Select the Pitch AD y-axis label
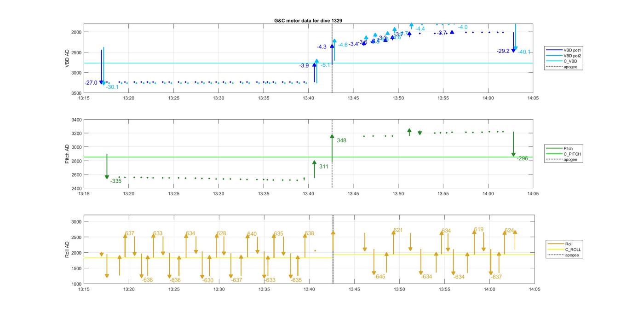Screen dimensions: 644x319 (67, 154)
